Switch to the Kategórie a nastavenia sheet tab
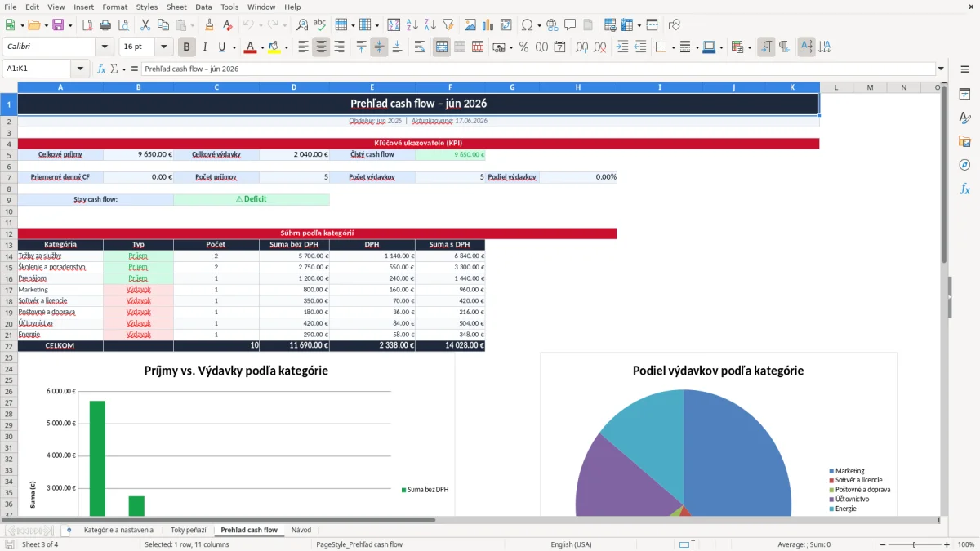 tap(118, 530)
